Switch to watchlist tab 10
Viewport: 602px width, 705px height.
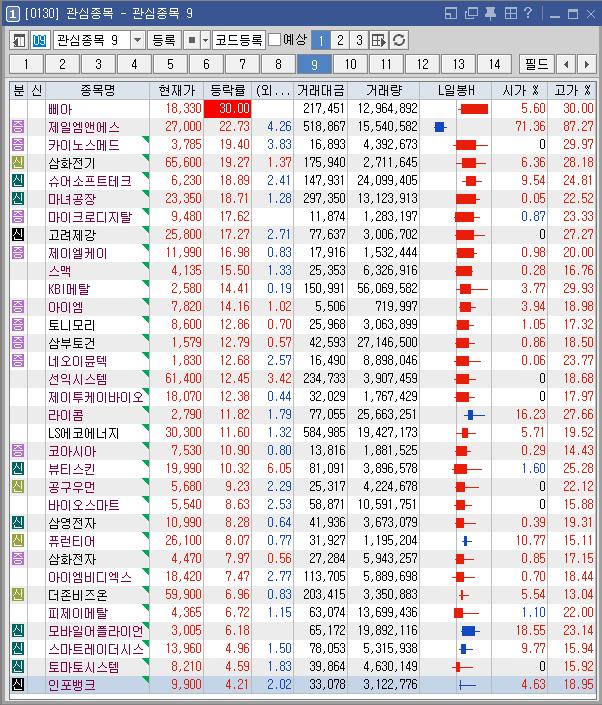click(x=350, y=64)
